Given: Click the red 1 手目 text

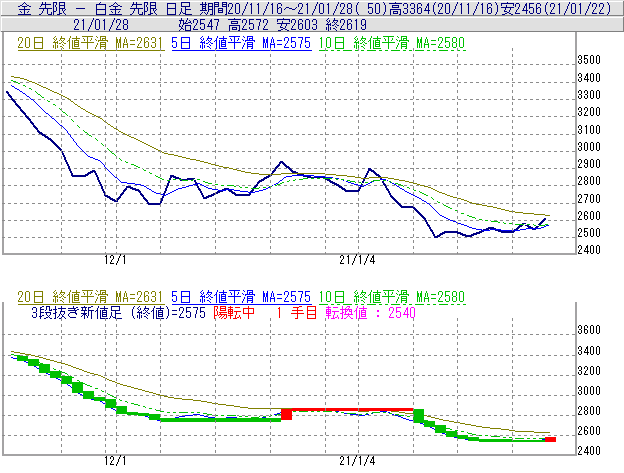Looking at the screenshot, I should click(297, 313).
